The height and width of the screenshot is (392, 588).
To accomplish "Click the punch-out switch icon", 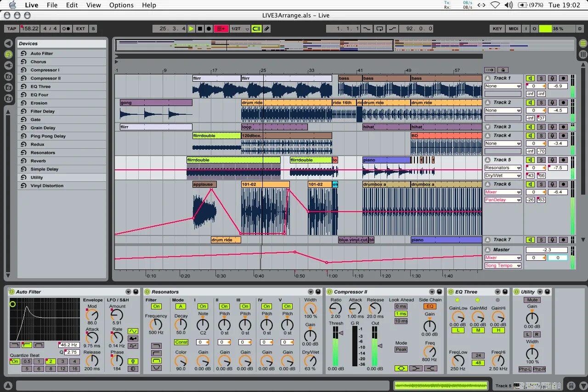I will coord(392,28).
